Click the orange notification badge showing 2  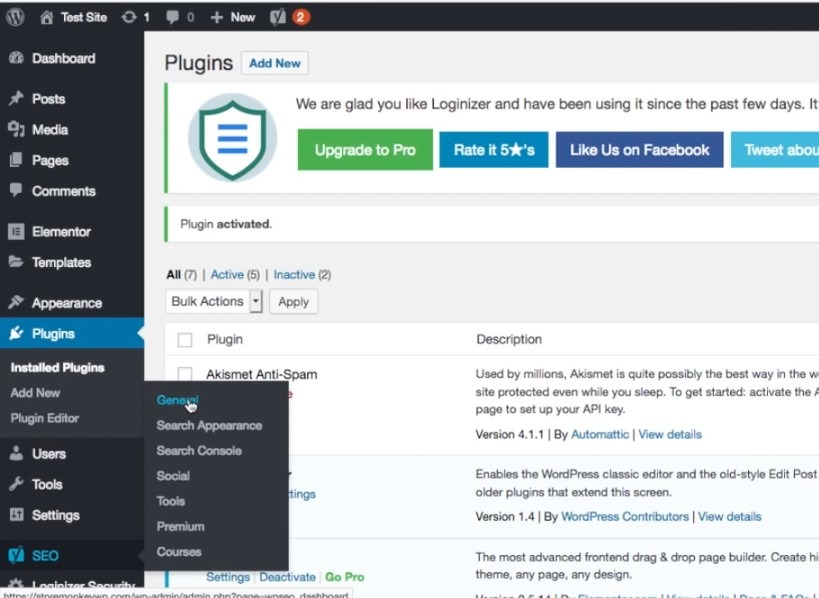300,17
